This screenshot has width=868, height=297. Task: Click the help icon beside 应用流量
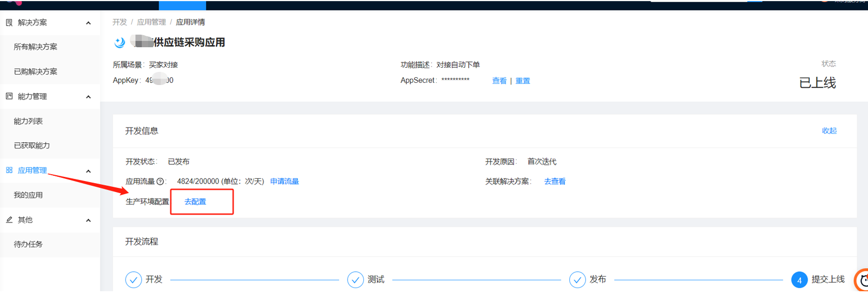click(160, 182)
